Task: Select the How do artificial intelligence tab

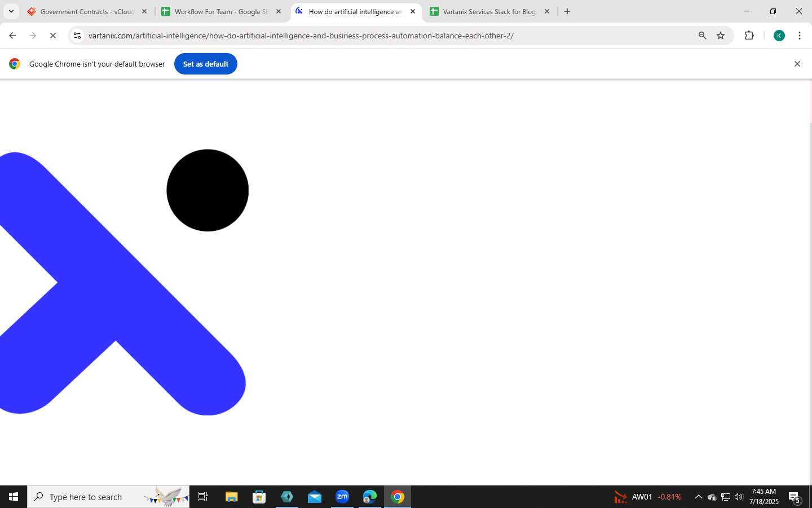Action: click(x=355, y=11)
